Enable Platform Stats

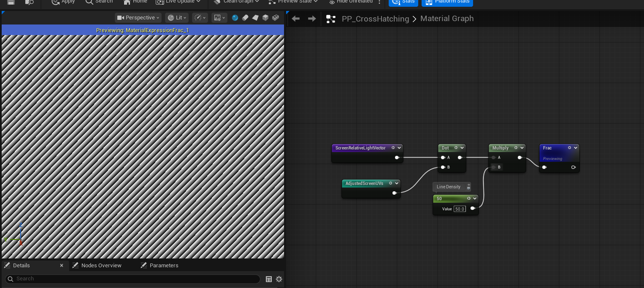pyautogui.click(x=447, y=2)
